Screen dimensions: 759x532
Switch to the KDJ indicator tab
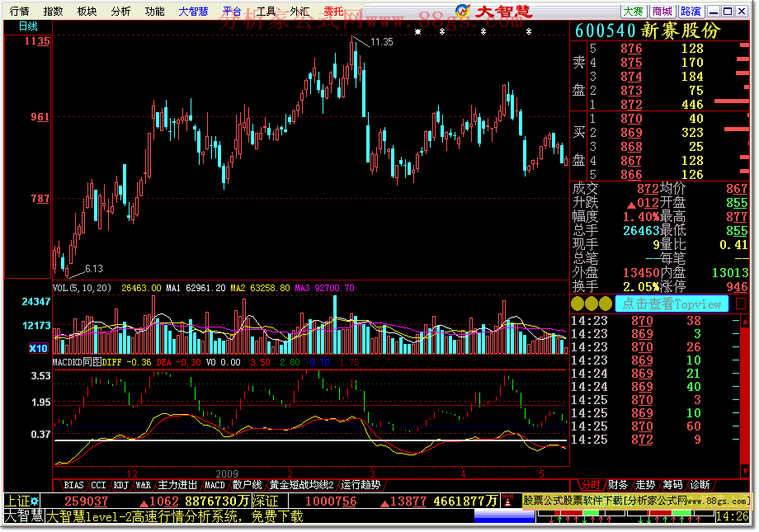[120, 485]
